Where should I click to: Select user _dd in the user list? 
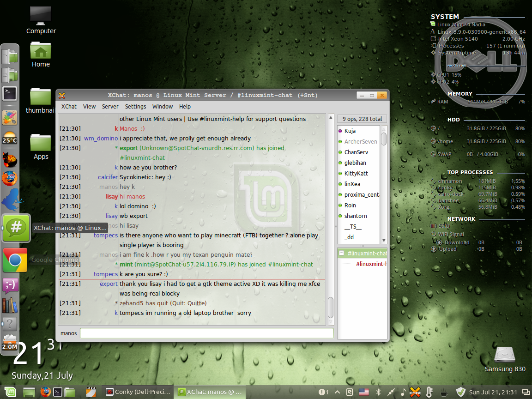pyautogui.click(x=349, y=237)
